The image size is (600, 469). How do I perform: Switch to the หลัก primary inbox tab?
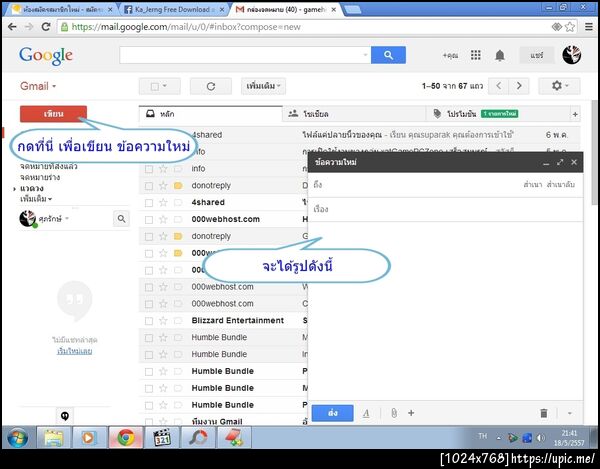[x=210, y=114]
